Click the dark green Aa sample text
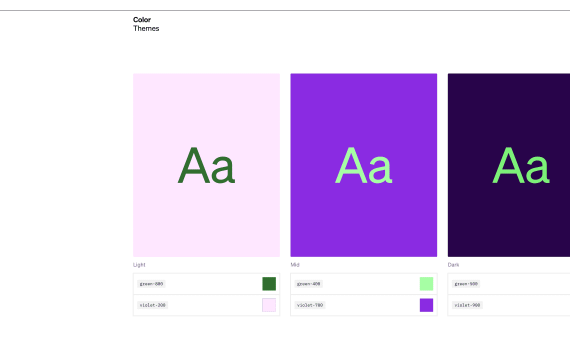This screenshot has height=360, width=570. point(206,165)
